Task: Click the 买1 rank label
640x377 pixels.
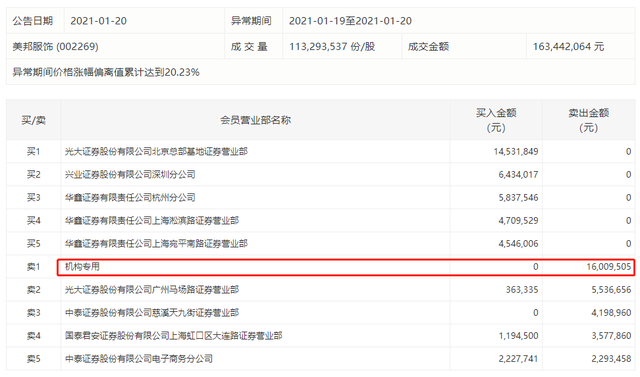Action: (33, 151)
